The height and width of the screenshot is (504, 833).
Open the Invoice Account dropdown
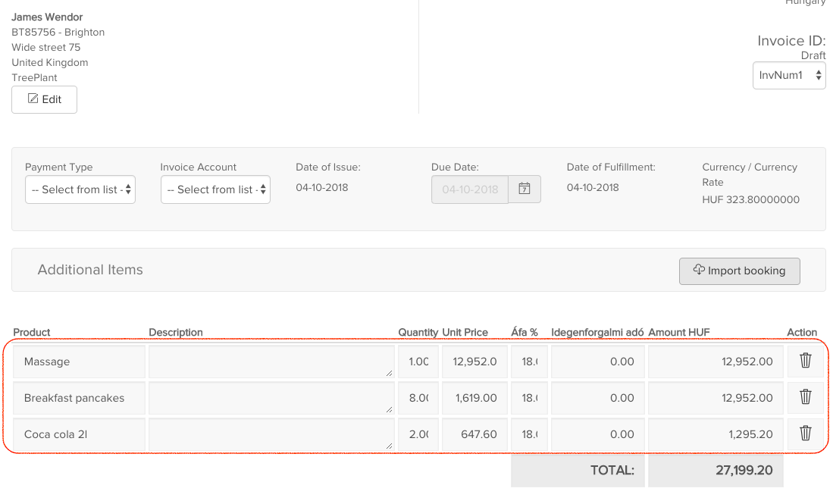click(x=215, y=189)
